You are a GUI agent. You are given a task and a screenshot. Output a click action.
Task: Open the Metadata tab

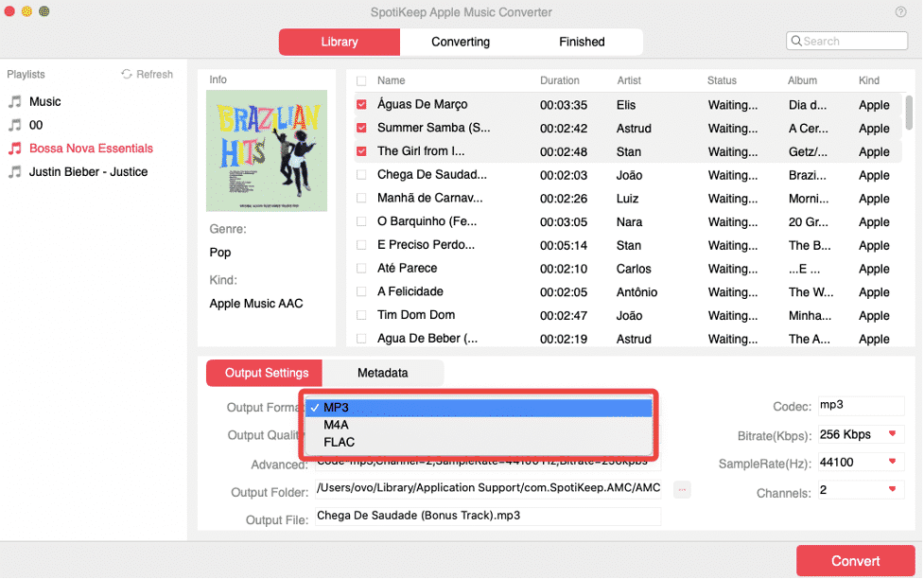[x=383, y=373]
